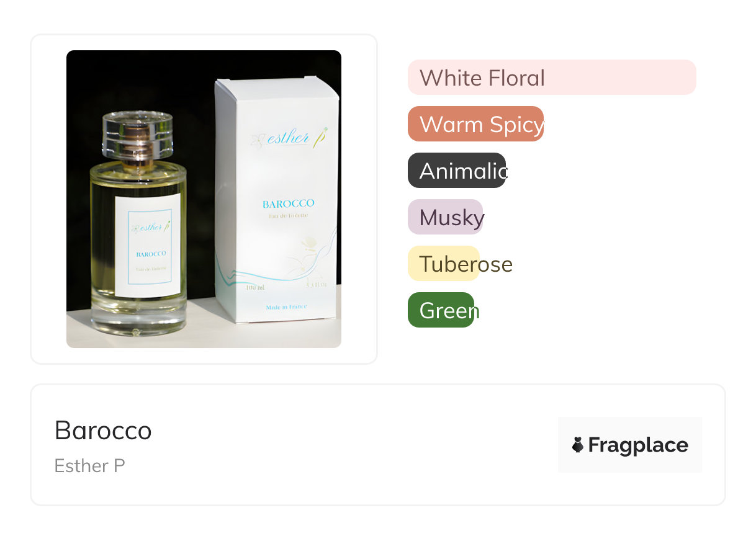
Task: Click the BAROCCO text on the box
Action: tap(289, 203)
